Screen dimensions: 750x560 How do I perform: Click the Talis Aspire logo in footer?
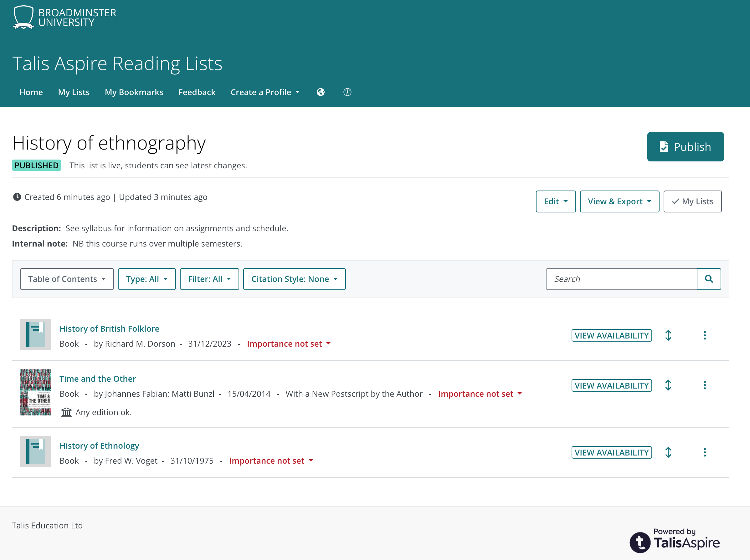pyautogui.click(x=675, y=540)
